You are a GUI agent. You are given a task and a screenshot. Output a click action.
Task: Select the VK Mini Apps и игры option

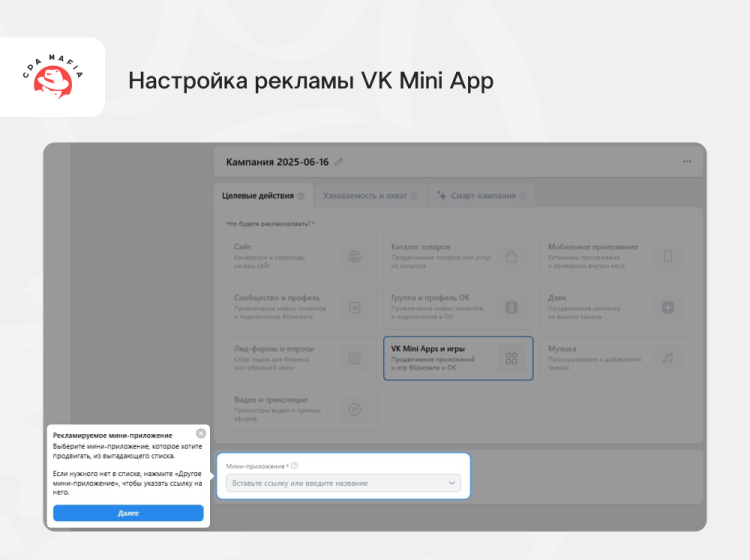click(x=458, y=359)
